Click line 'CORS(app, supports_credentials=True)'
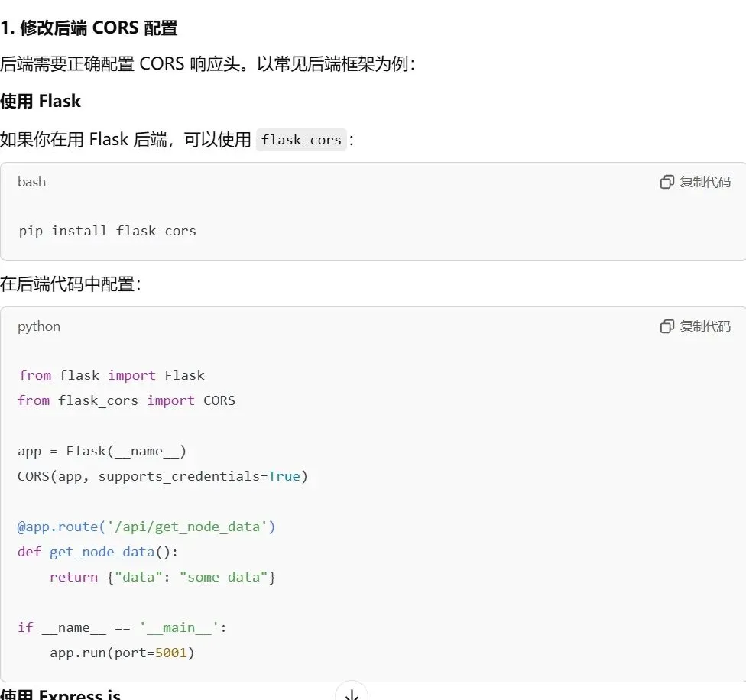This screenshot has height=700, width=746. [163, 476]
